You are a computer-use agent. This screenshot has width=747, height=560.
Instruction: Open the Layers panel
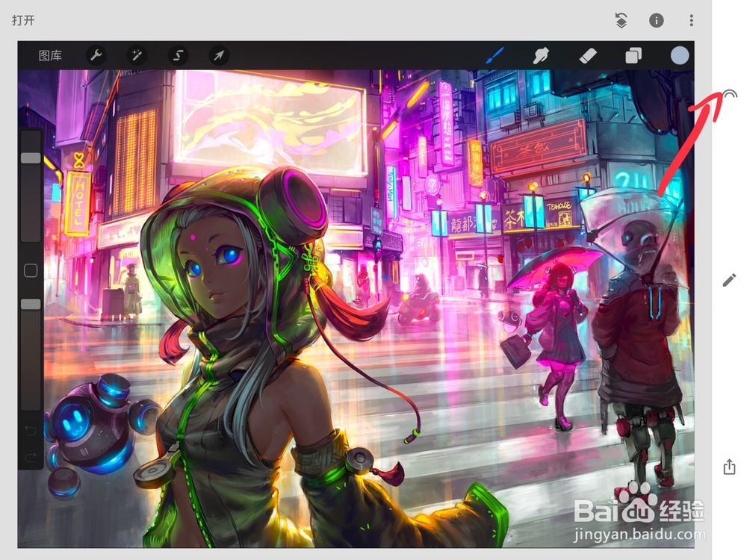pyautogui.click(x=633, y=56)
